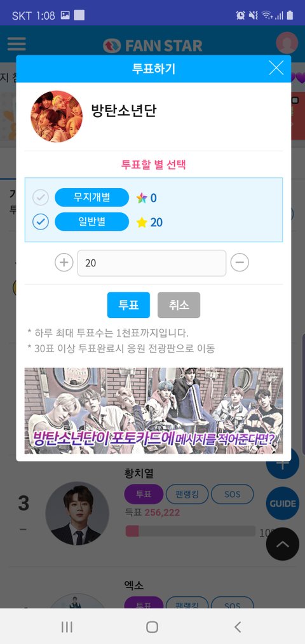Open the GUIDE floating button
This screenshot has height=644, width=305.
[x=282, y=504]
